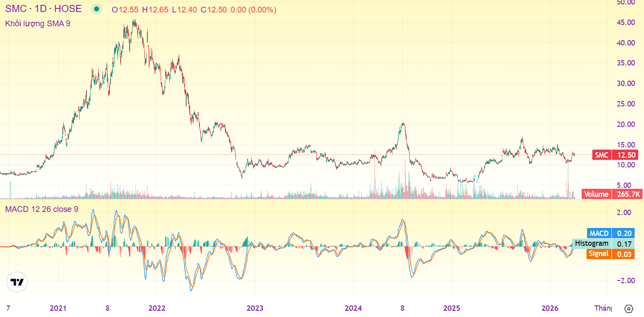The width and height of the screenshot is (644, 317).
Task: Click the Histogram 0.17 value tag
Action: point(603,244)
